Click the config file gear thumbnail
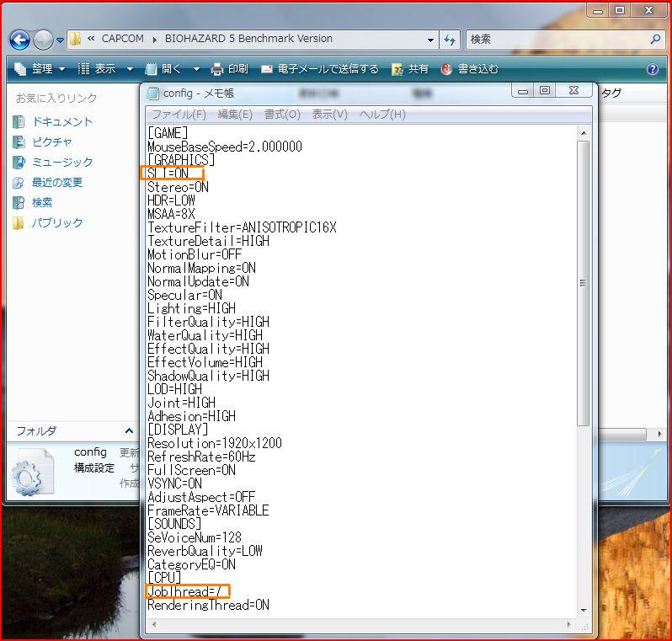672x641 pixels. click(x=33, y=472)
